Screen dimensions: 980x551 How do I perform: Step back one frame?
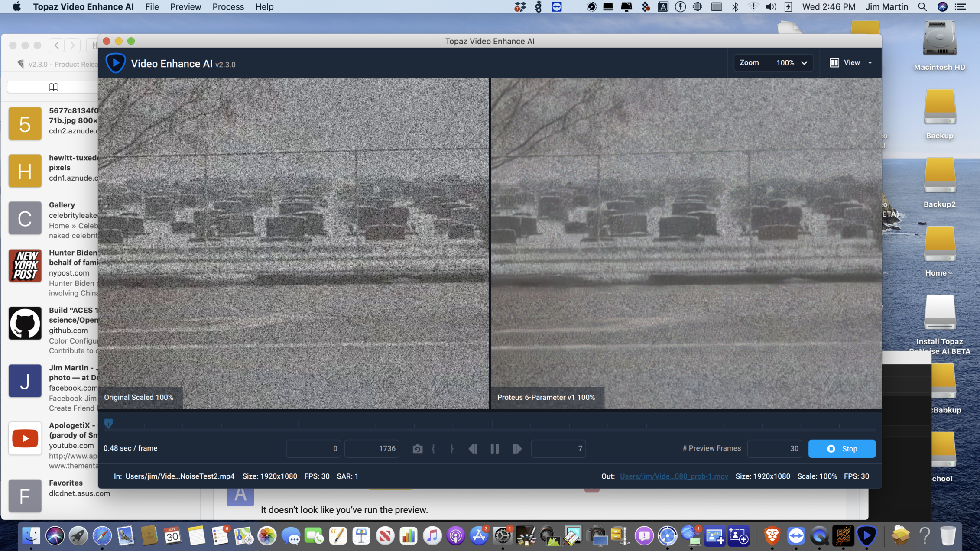point(473,449)
